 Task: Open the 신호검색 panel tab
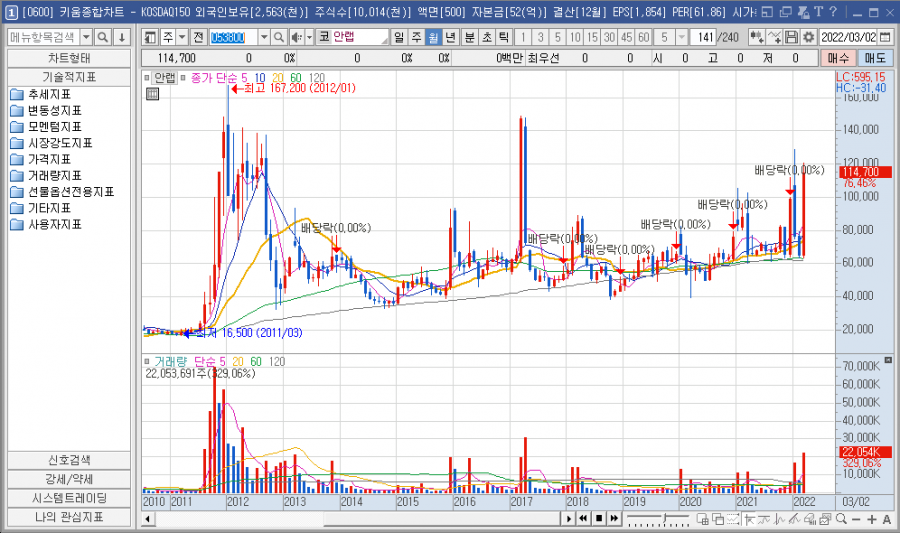tap(69, 460)
